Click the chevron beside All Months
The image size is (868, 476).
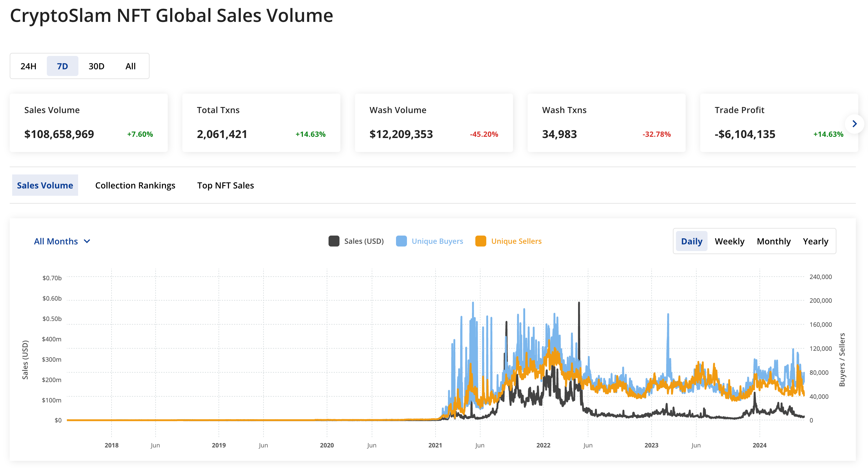point(87,241)
